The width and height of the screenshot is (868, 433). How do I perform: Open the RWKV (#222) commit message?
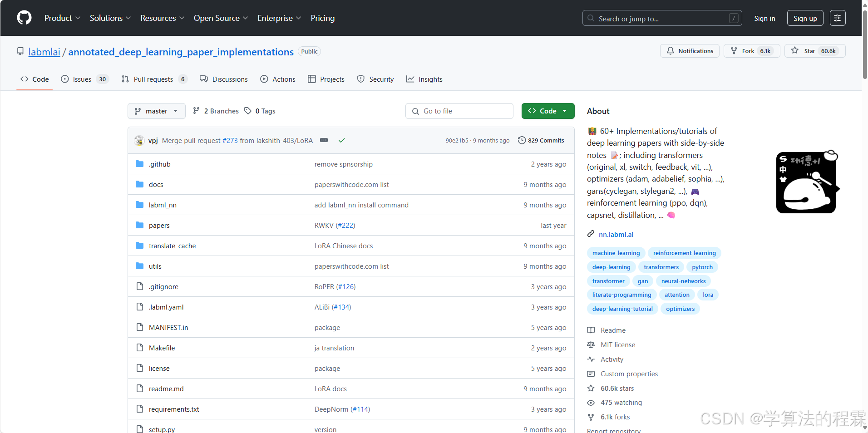[x=335, y=226]
